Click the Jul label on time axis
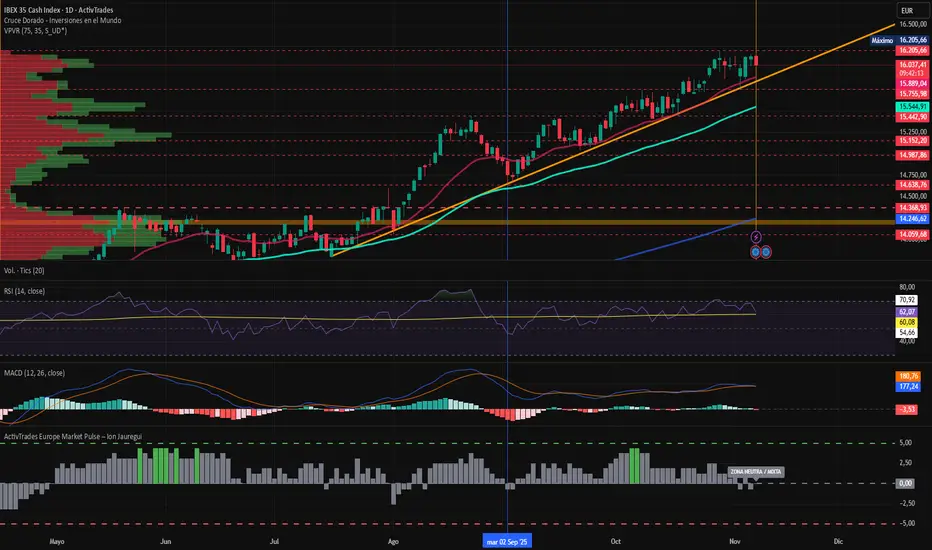Viewport: 932px width, 550px height. point(274,542)
